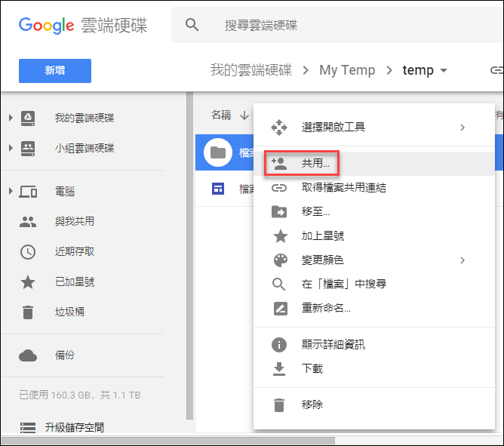
Task: Open 備份 in sidebar
Action: [65, 355]
